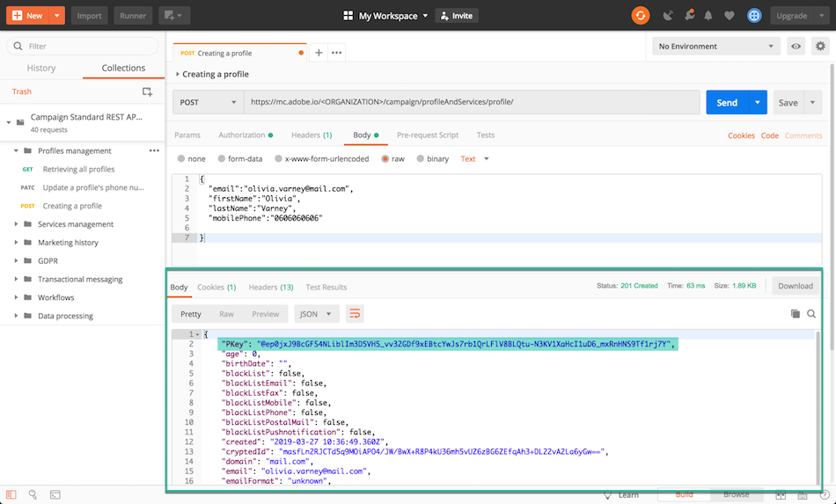Click the environment quick look eye icon
This screenshot has width=836, height=504.
click(x=796, y=47)
